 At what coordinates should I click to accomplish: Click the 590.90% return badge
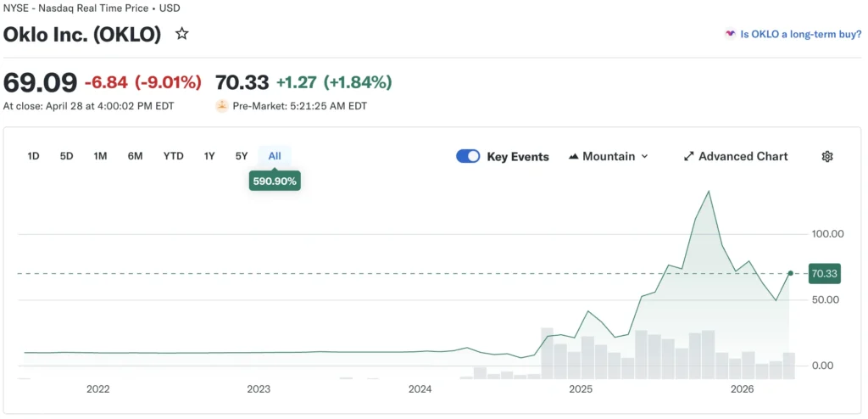275,181
